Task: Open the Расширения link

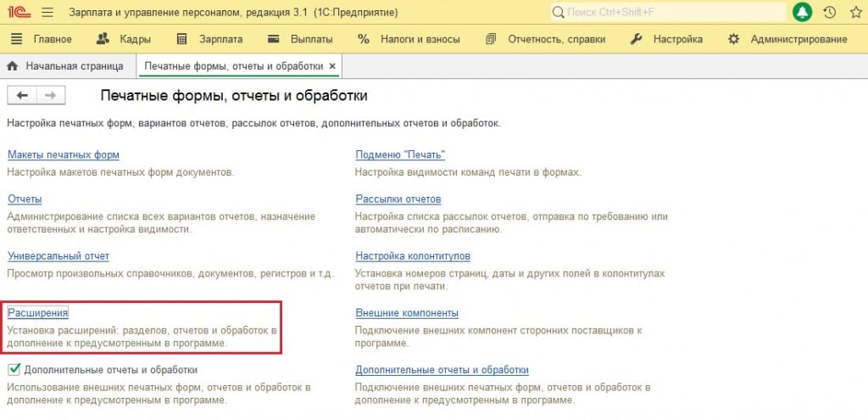Action: coord(37,313)
